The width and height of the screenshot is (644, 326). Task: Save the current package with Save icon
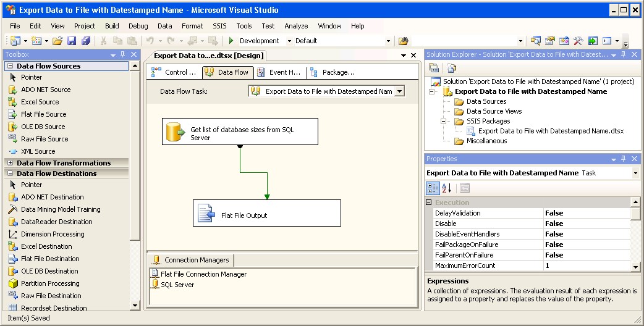pos(72,41)
